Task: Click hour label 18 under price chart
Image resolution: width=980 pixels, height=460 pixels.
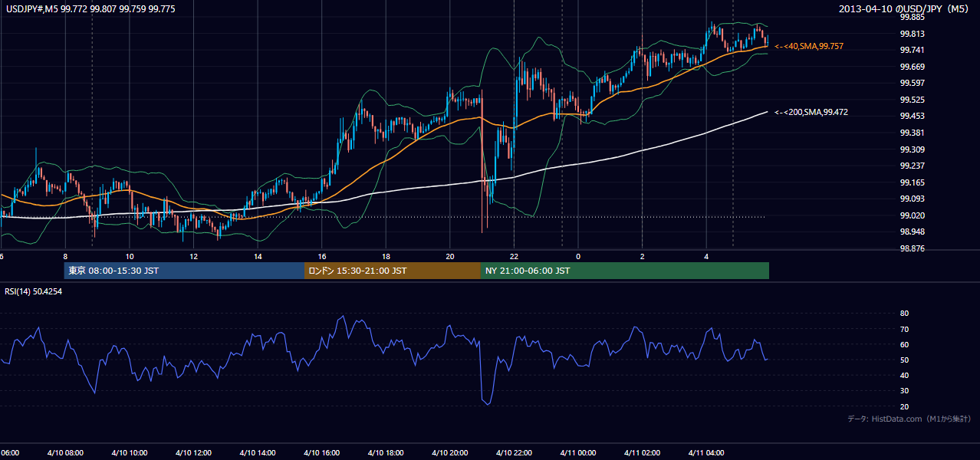Action: tap(386, 256)
